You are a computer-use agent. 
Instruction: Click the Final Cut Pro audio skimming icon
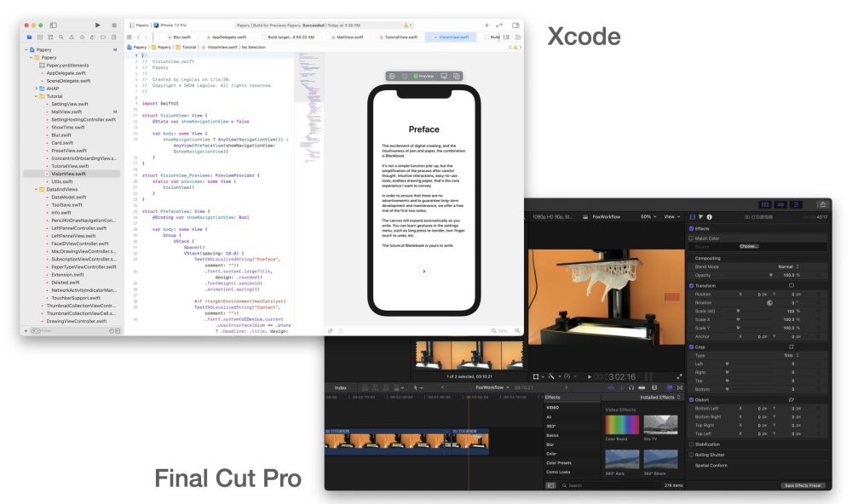pos(621,387)
